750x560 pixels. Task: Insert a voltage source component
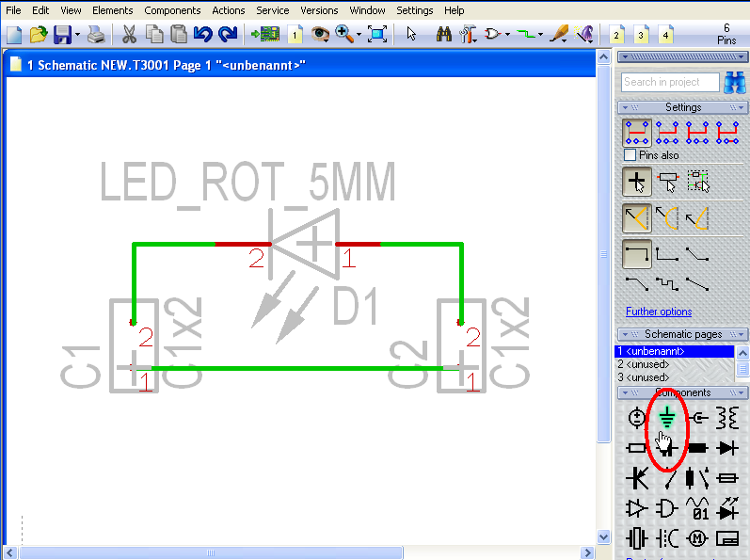[637, 418]
